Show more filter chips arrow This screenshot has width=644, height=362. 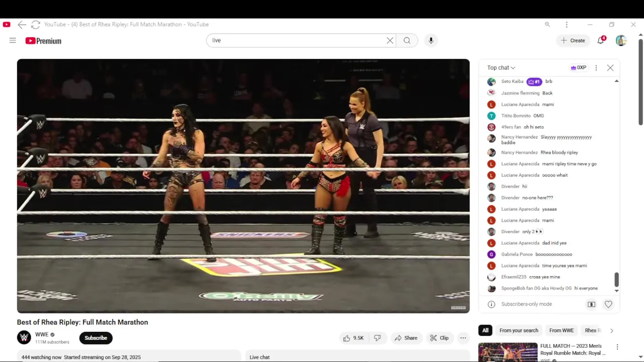click(x=611, y=330)
